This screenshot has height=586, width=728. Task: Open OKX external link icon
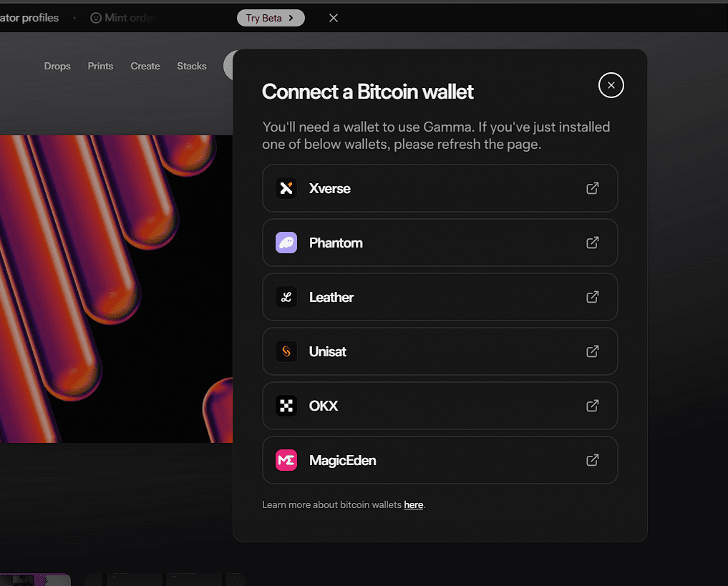click(593, 406)
